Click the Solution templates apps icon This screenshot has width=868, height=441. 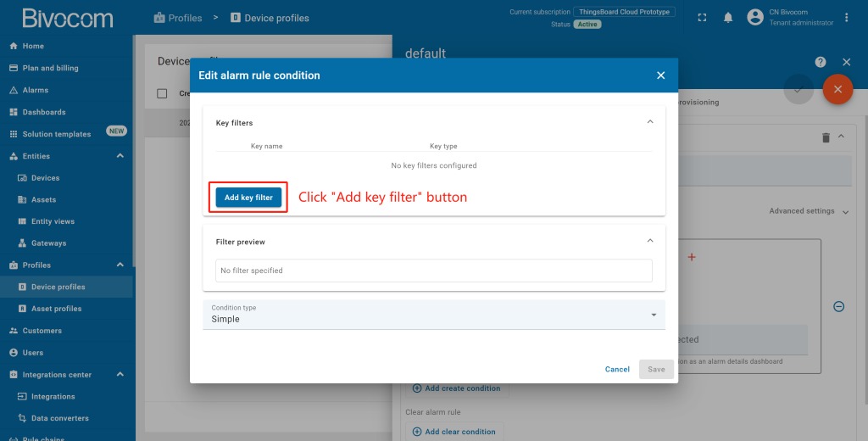point(14,134)
